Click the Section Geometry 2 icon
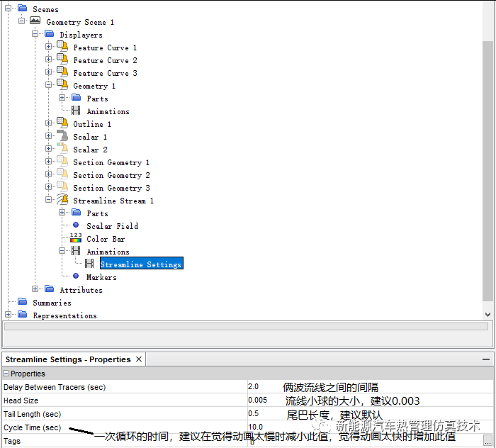 pos(62,174)
